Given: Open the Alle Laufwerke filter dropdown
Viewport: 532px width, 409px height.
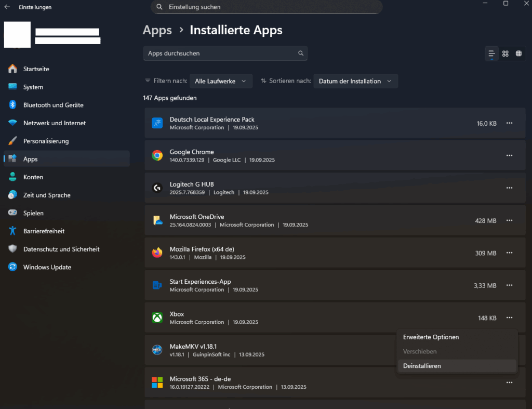Looking at the screenshot, I should click(221, 81).
